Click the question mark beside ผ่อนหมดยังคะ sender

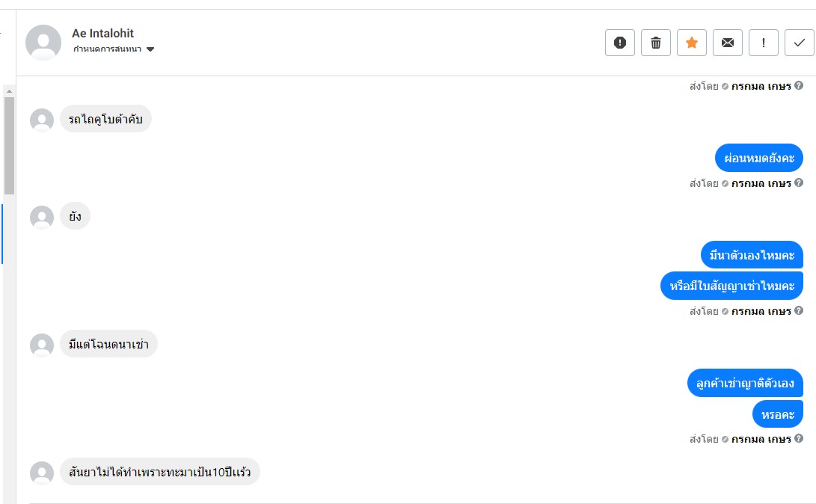point(799,183)
